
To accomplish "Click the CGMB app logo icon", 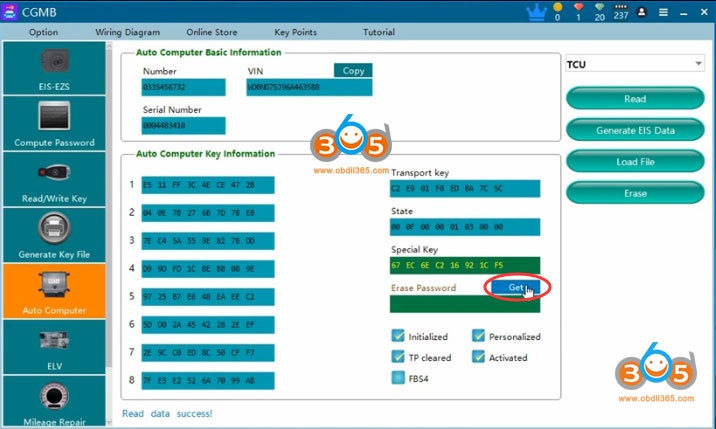I will pos(9,12).
